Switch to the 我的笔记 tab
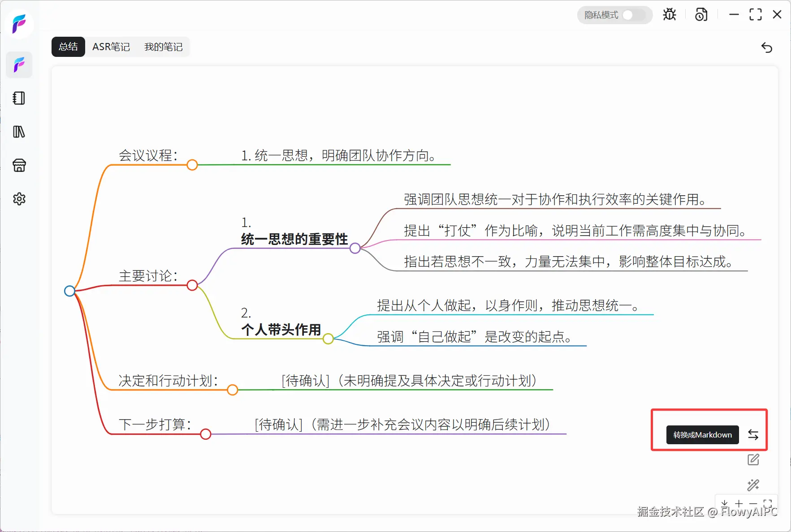This screenshot has width=791, height=532. 164,47
